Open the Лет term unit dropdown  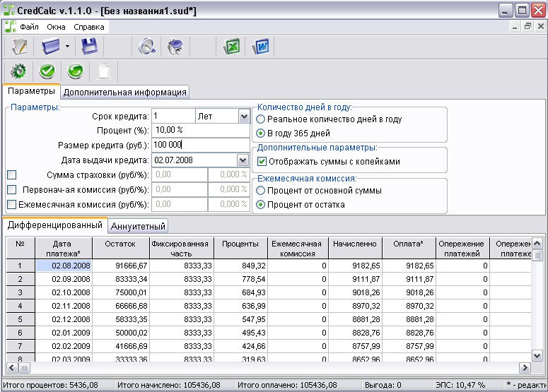[x=244, y=116]
